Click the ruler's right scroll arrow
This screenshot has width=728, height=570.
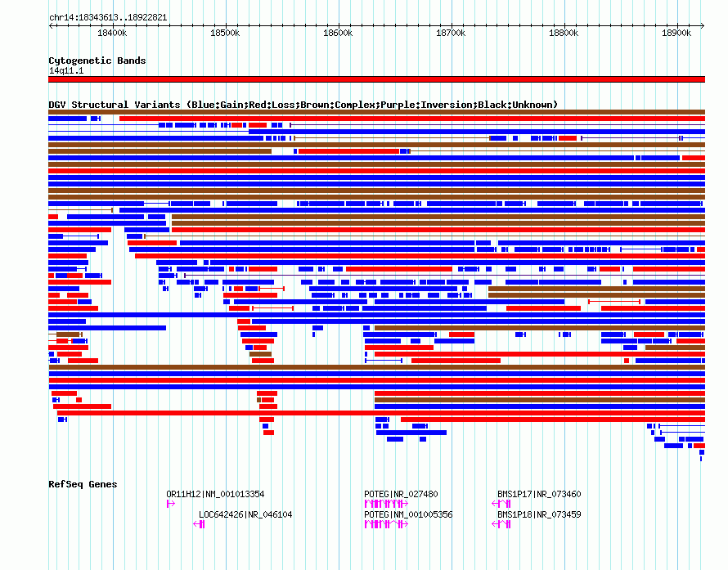pos(703,26)
